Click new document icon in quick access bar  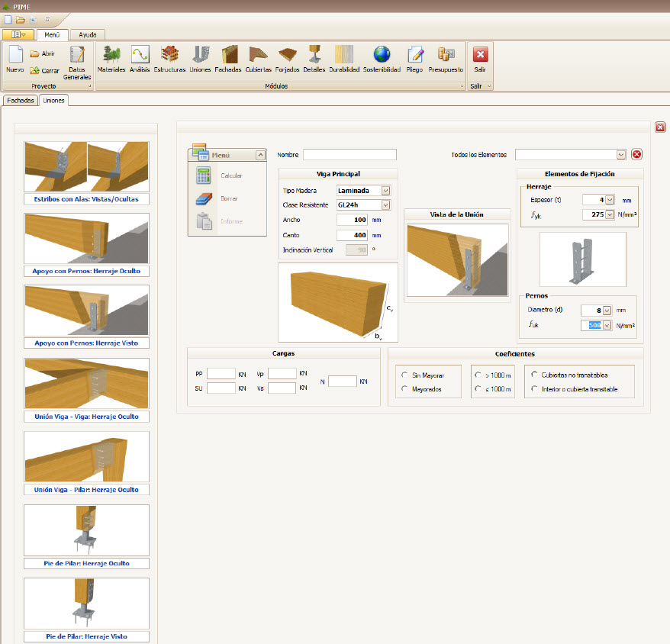pyautogui.click(x=8, y=20)
